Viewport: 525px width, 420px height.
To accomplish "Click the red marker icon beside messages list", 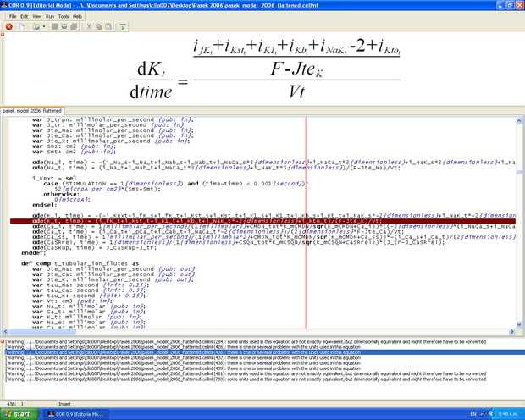I will click(3, 341).
